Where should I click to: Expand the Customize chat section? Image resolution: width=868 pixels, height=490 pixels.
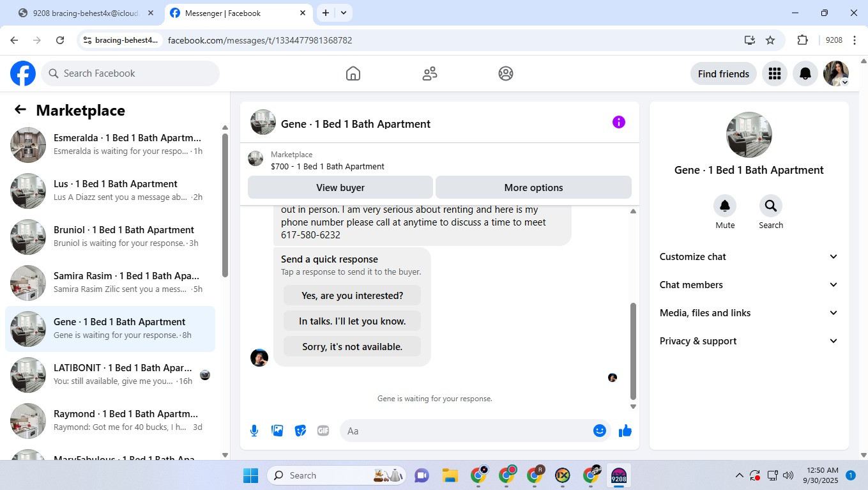[x=749, y=257]
